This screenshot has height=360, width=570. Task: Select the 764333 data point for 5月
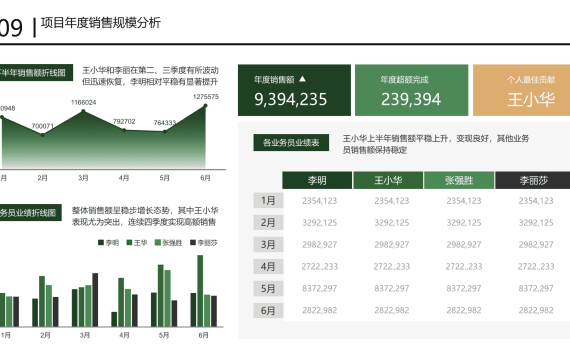(165, 132)
